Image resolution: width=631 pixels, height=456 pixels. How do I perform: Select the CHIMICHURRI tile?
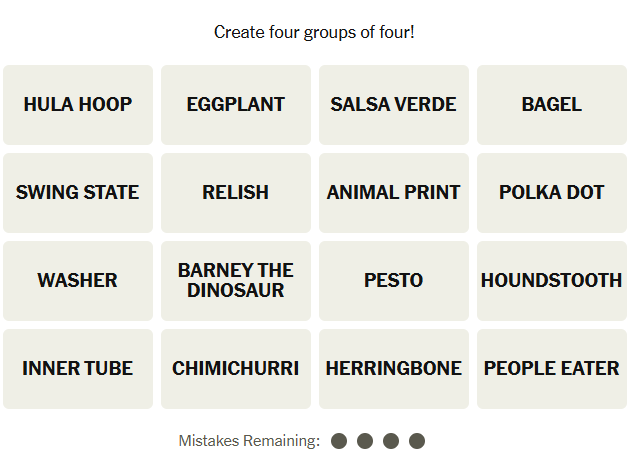click(236, 369)
